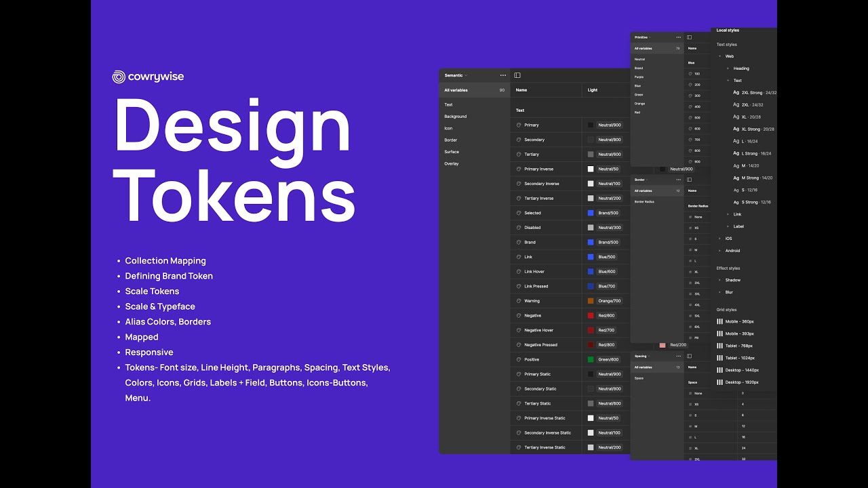Click the cowrywise logo
Viewport: 868px width, 488px height.
click(x=148, y=77)
